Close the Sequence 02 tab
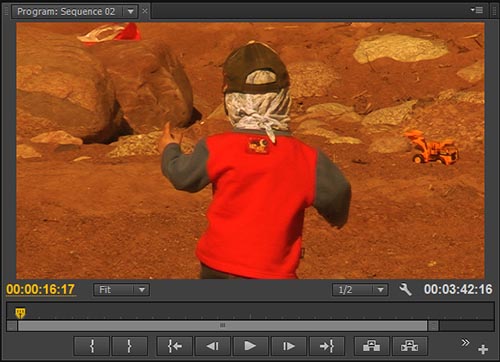Viewport: 500px width, 362px height. click(145, 11)
